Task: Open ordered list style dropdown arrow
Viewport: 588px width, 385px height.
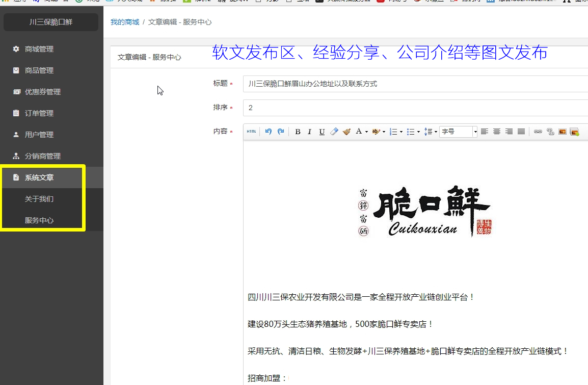Action: tap(401, 132)
